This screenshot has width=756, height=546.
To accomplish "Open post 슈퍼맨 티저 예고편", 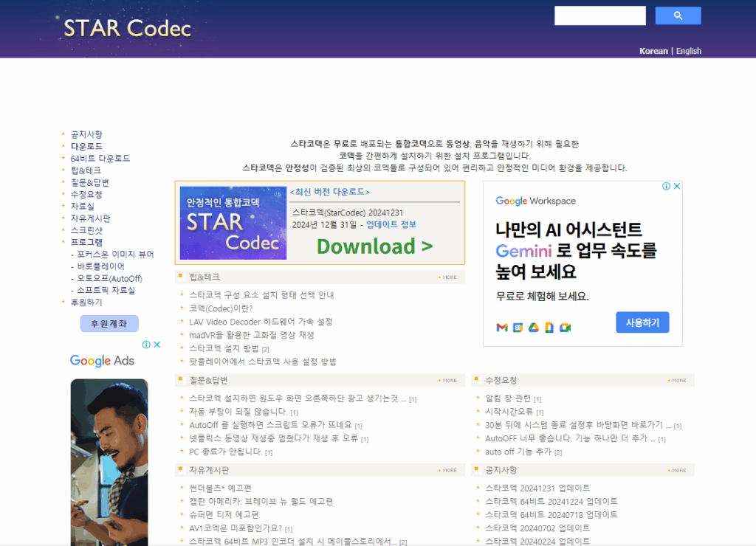I will coord(224,515).
